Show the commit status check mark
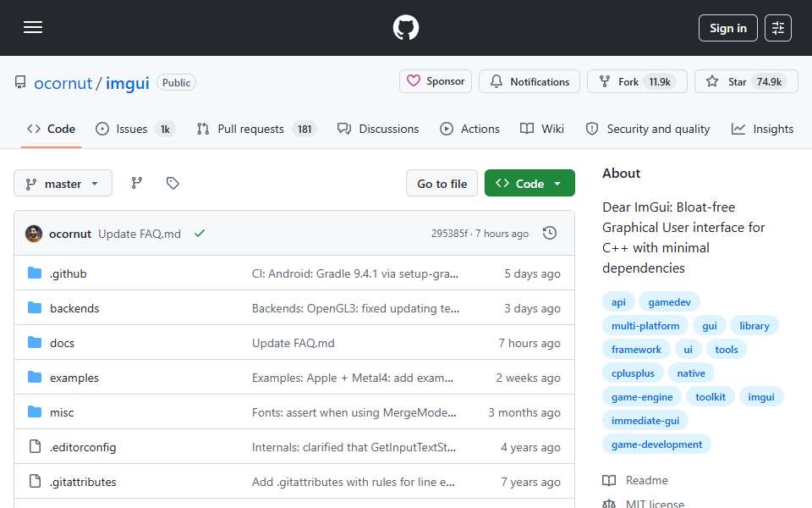Image resolution: width=812 pixels, height=508 pixels. [200, 234]
